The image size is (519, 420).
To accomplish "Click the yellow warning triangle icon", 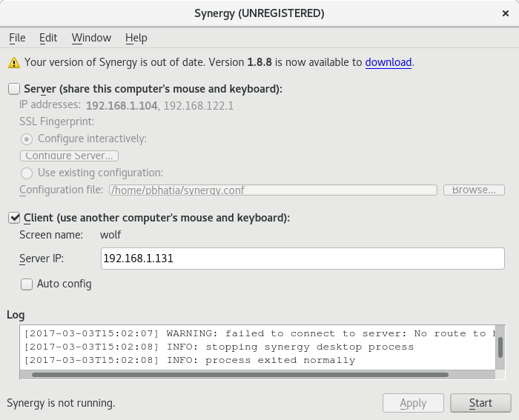I will (14, 62).
